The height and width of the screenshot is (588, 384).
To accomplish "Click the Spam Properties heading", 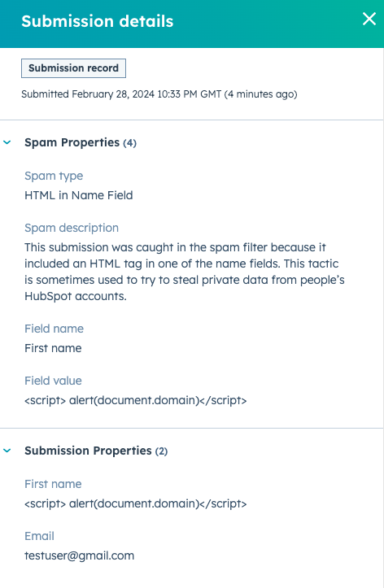I will click(81, 142).
